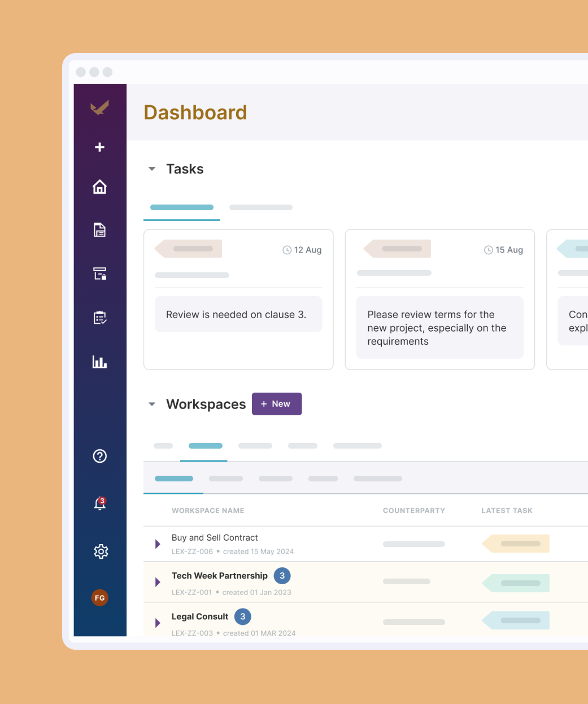Select the first Workspaces tab
The image size is (588, 704).
(x=163, y=446)
